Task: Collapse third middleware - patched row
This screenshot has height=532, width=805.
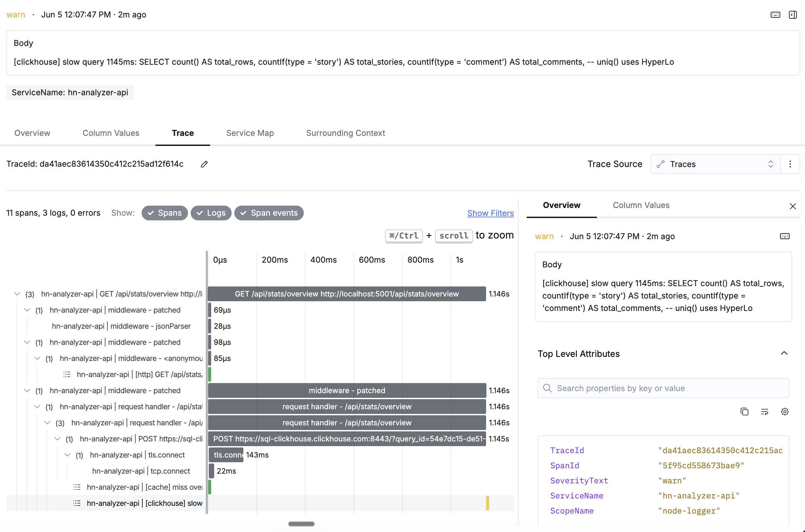Action: click(x=27, y=390)
